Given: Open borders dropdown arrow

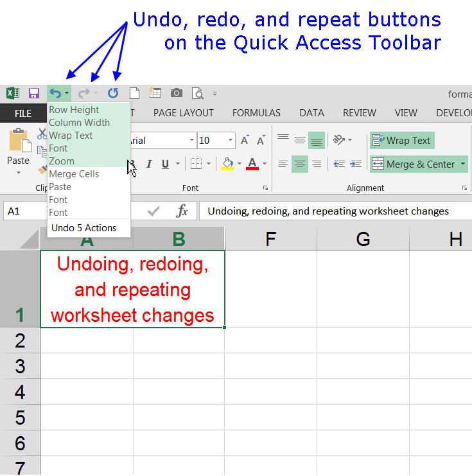Looking at the screenshot, I should pos(209,164).
